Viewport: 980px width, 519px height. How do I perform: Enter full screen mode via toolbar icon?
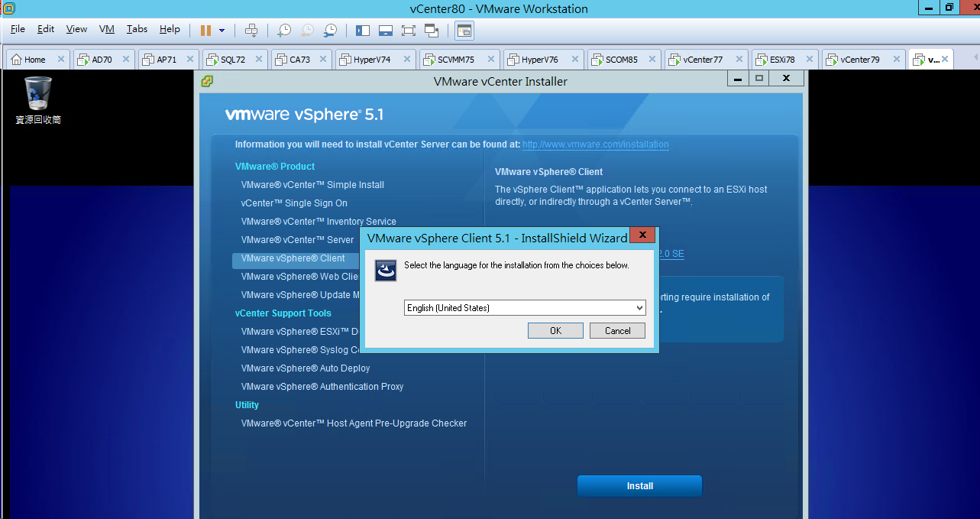click(x=409, y=31)
